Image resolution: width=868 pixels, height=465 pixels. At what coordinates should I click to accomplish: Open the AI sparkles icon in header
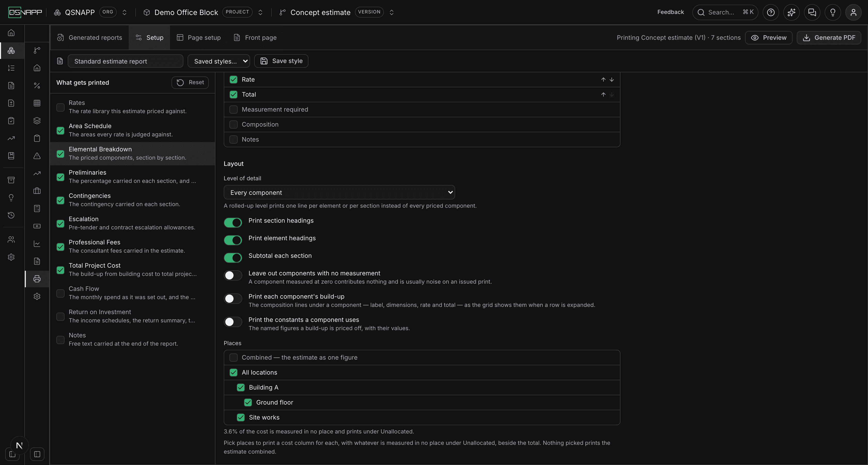pos(791,12)
